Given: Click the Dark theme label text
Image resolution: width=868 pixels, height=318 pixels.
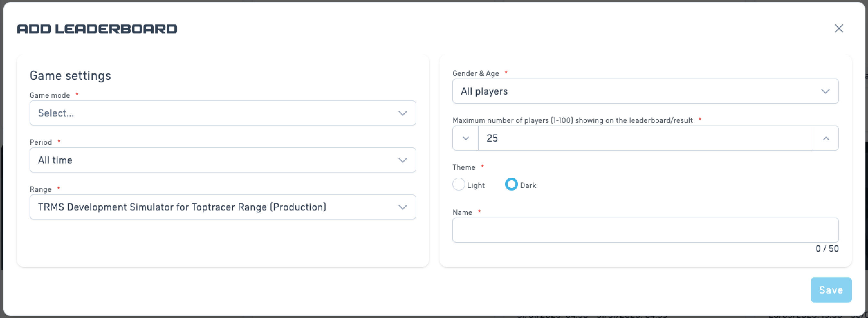Looking at the screenshot, I should tap(528, 185).
